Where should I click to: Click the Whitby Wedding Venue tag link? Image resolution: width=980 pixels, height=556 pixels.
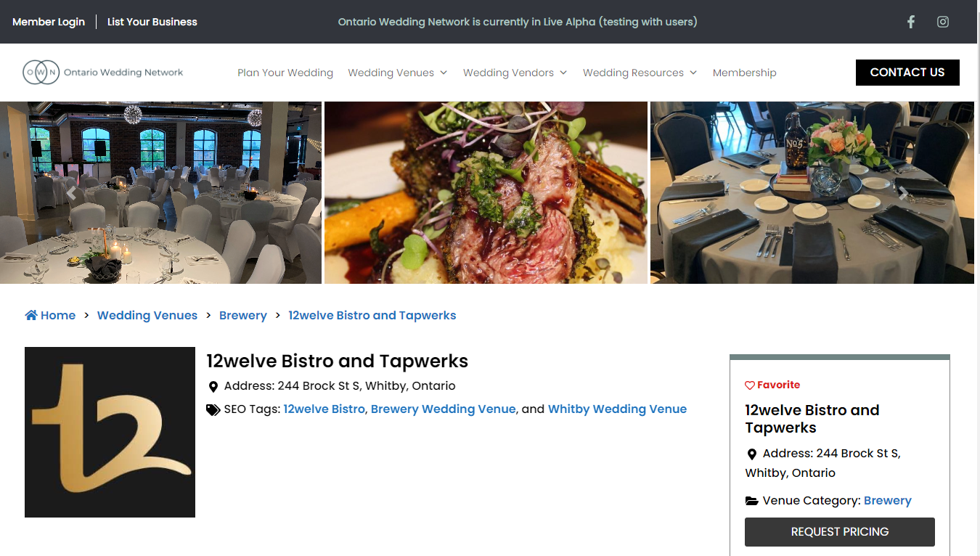617,409
